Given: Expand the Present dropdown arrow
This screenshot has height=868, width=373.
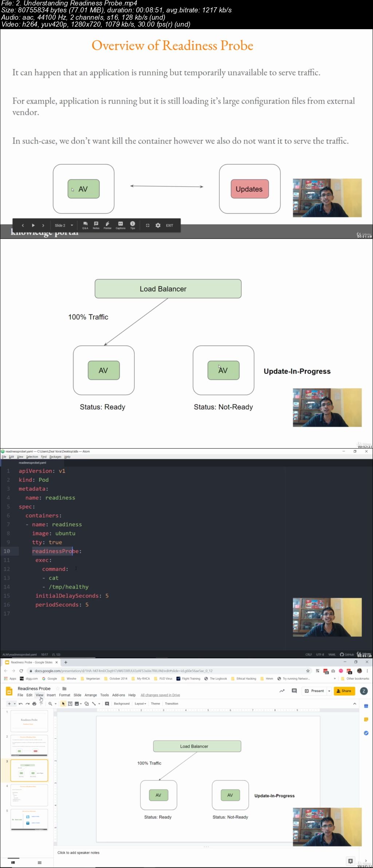Looking at the screenshot, I should click(329, 691).
